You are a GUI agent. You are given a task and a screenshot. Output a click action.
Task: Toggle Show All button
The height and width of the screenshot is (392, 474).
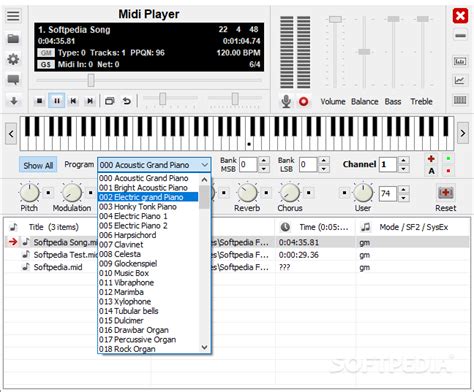[38, 165]
